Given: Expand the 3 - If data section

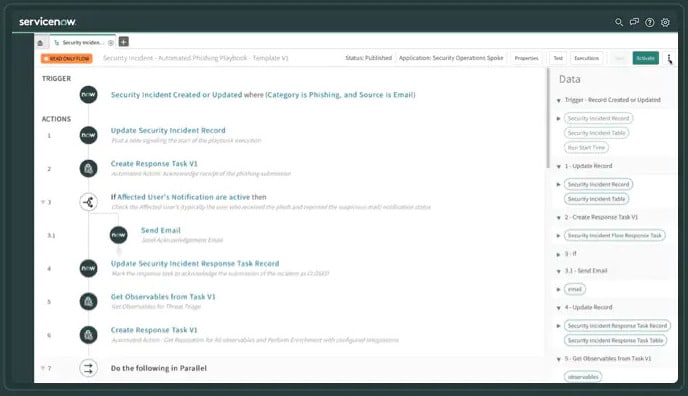Looking at the screenshot, I should pyautogui.click(x=558, y=254).
